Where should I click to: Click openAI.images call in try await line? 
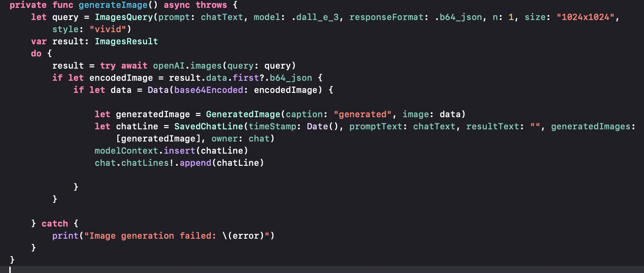(187, 66)
